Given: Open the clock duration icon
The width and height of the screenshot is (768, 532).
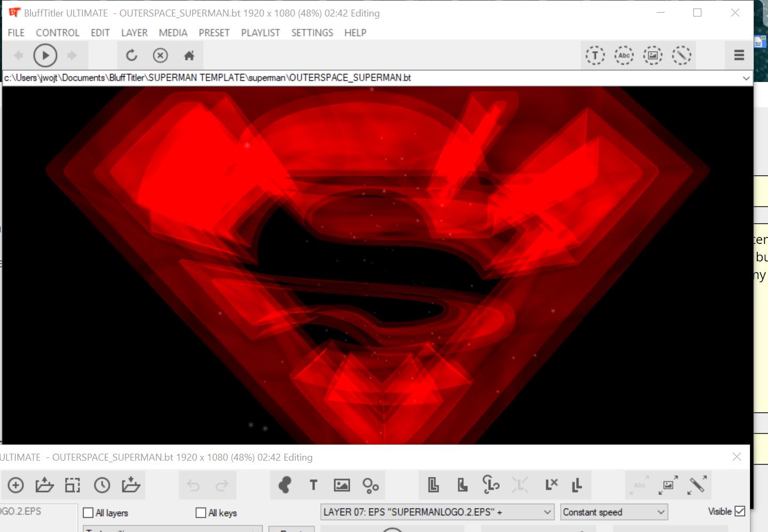Looking at the screenshot, I should (x=102, y=485).
